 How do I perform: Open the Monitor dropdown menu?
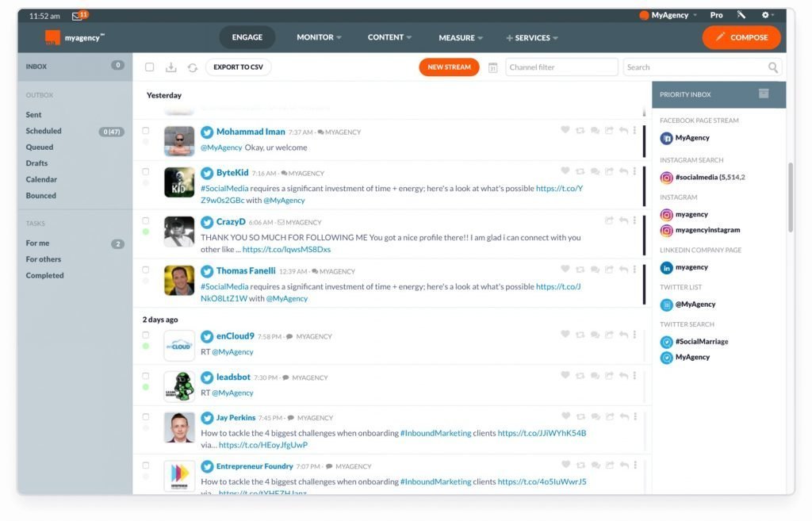coord(319,37)
